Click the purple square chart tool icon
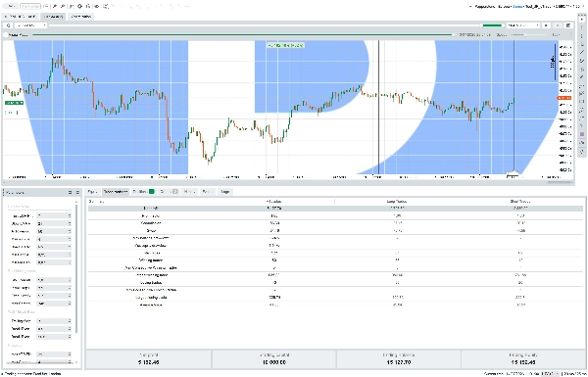The height and width of the screenshot is (377, 588). point(582,134)
